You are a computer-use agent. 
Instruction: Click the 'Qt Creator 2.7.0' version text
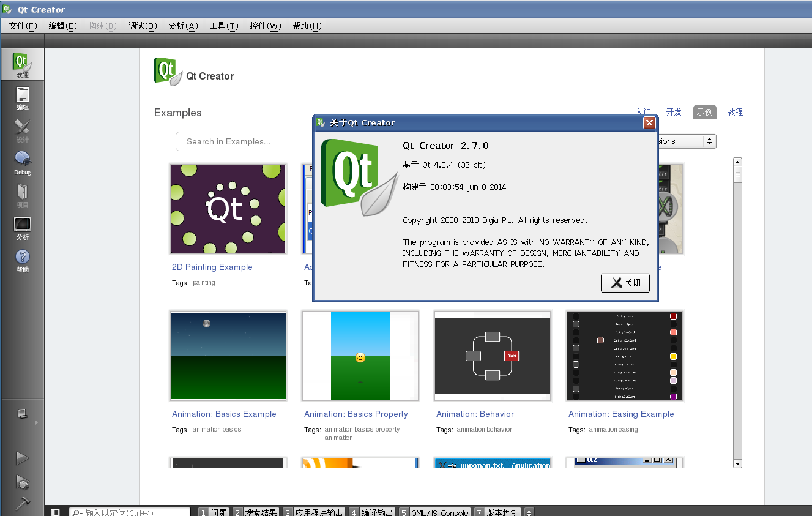point(445,146)
